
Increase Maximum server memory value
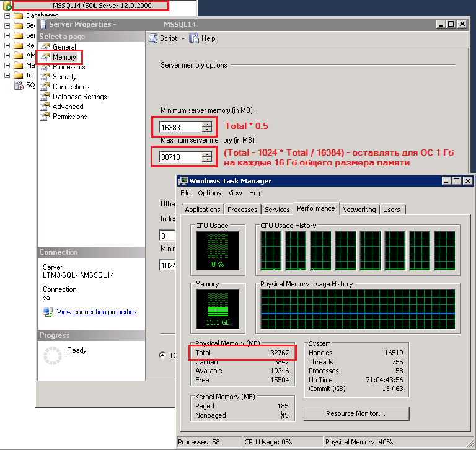tap(207, 154)
